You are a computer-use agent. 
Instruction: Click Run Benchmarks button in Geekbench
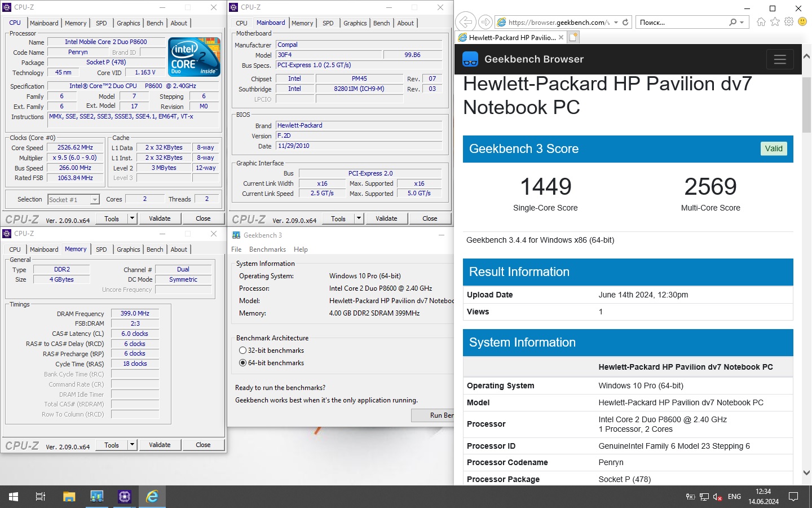pos(433,415)
